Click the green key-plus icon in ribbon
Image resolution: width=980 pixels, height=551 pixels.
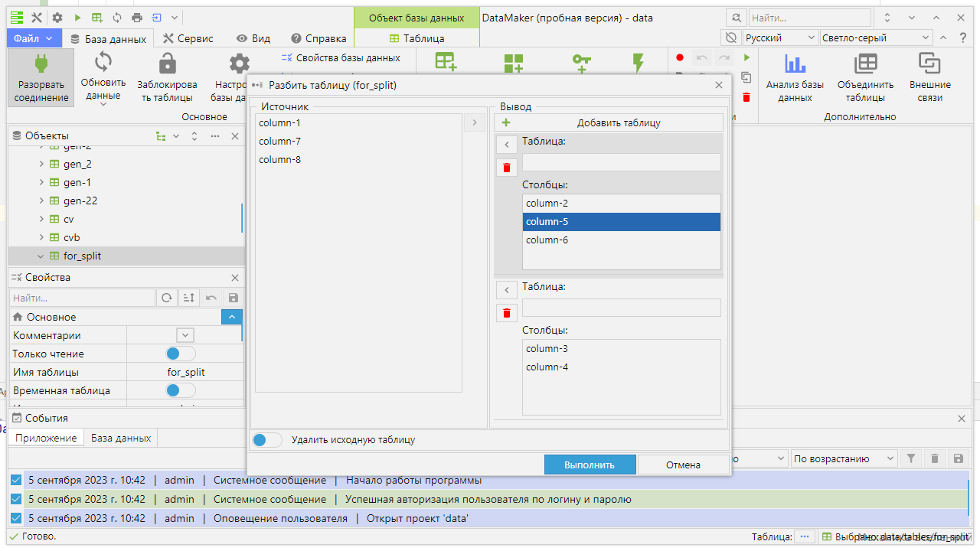[582, 62]
